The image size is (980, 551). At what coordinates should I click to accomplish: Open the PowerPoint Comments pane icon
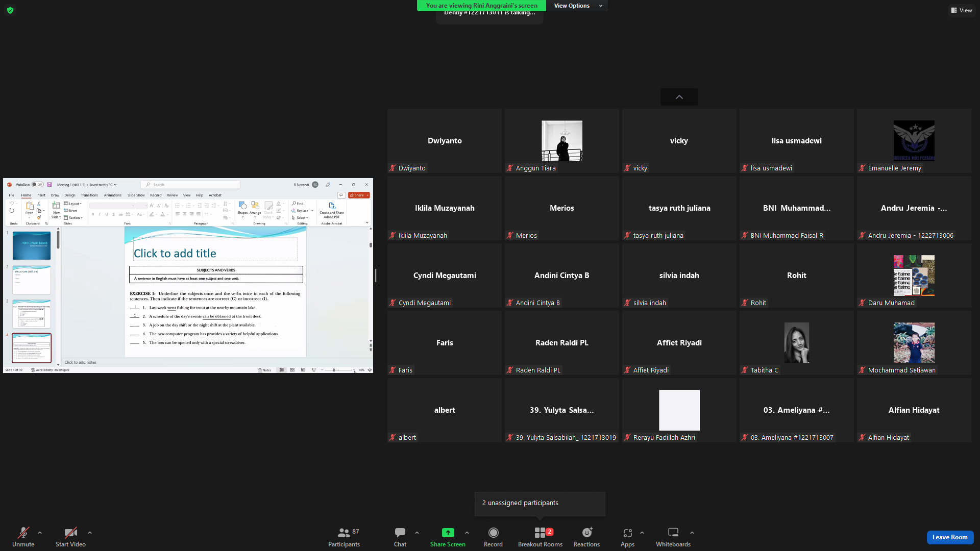click(x=341, y=195)
